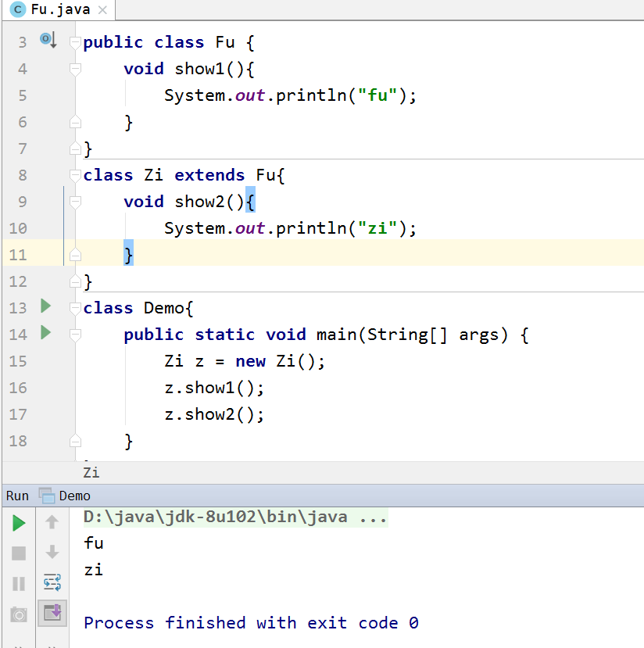
Task: Click the fold end marker on line 12
Action: [75, 281]
